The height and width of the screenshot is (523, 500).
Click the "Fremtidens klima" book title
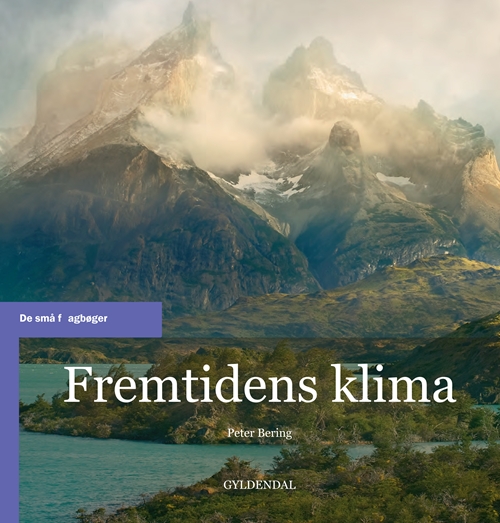(260, 386)
